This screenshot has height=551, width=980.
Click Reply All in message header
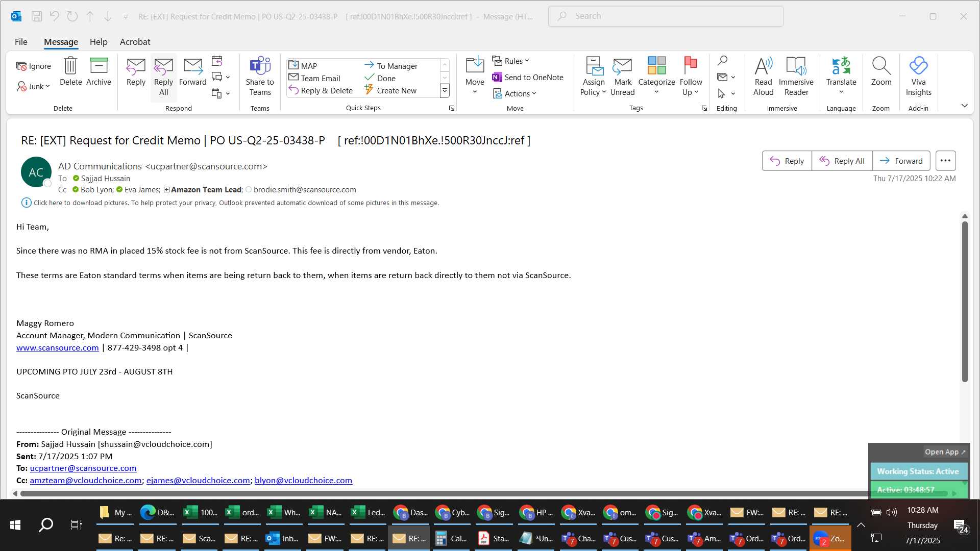(x=842, y=161)
